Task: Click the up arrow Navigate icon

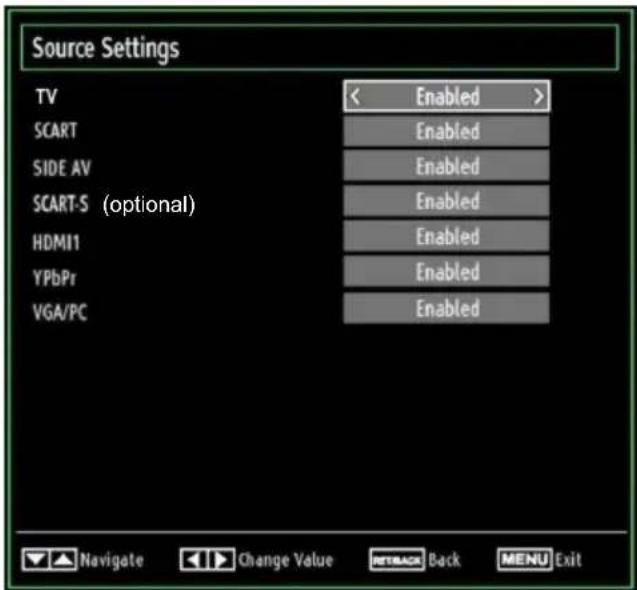Action: 63,560
